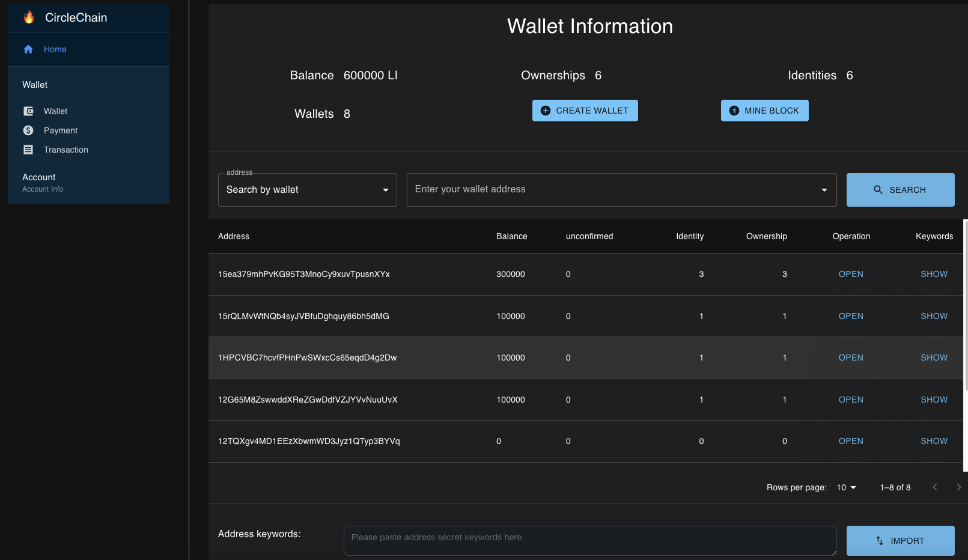Click the CircleChain flame logo icon
The image size is (968, 560).
tap(29, 17)
